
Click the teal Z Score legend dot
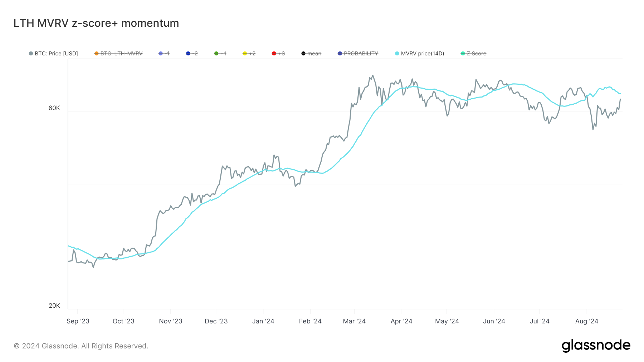pos(463,54)
